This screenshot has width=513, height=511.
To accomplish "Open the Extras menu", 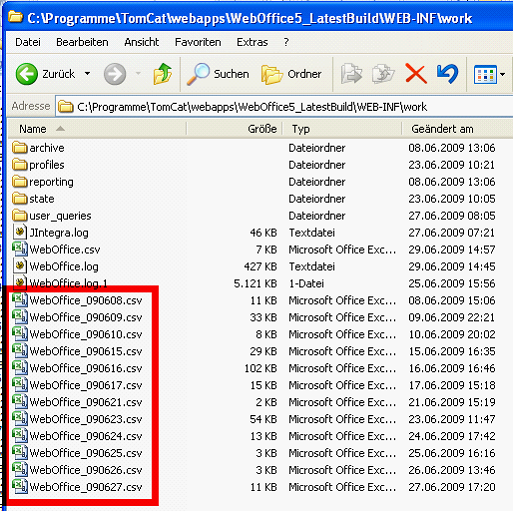I will pyautogui.click(x=252, y=42).
